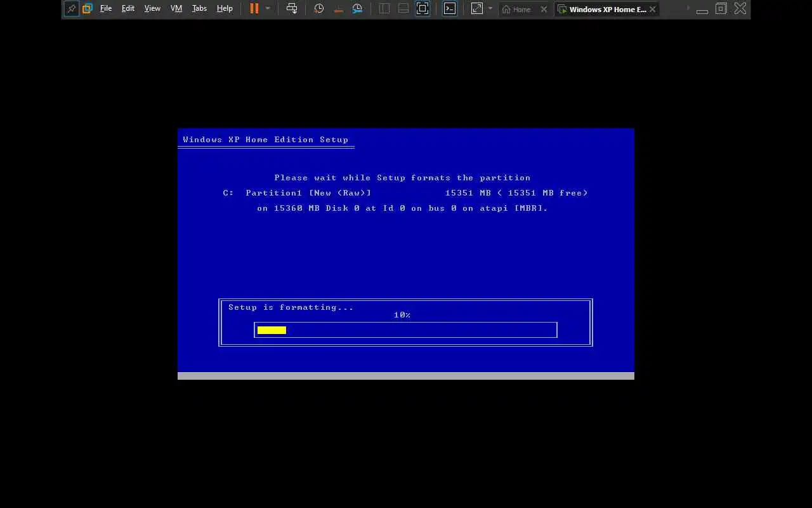Image resolution: width=812 pixels, height=508 pixels.
Task: Take a snapshot of this virtual machine
Action: pyautogui.click(x=319, y=9)
